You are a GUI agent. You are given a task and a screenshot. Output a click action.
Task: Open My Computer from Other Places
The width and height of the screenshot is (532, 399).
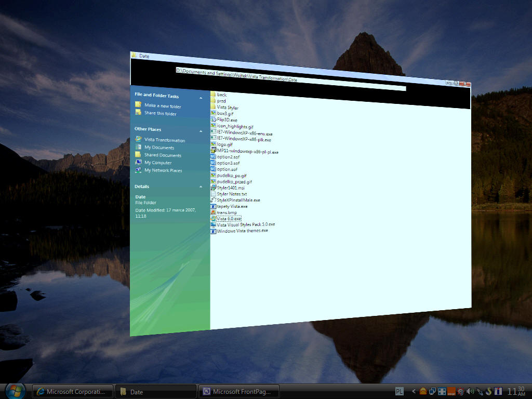point(158,163)
